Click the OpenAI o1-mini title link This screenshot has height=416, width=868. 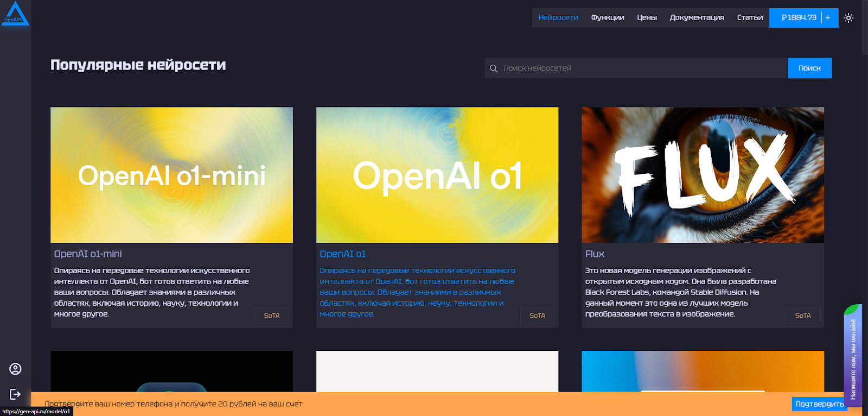tap(88, 254)
